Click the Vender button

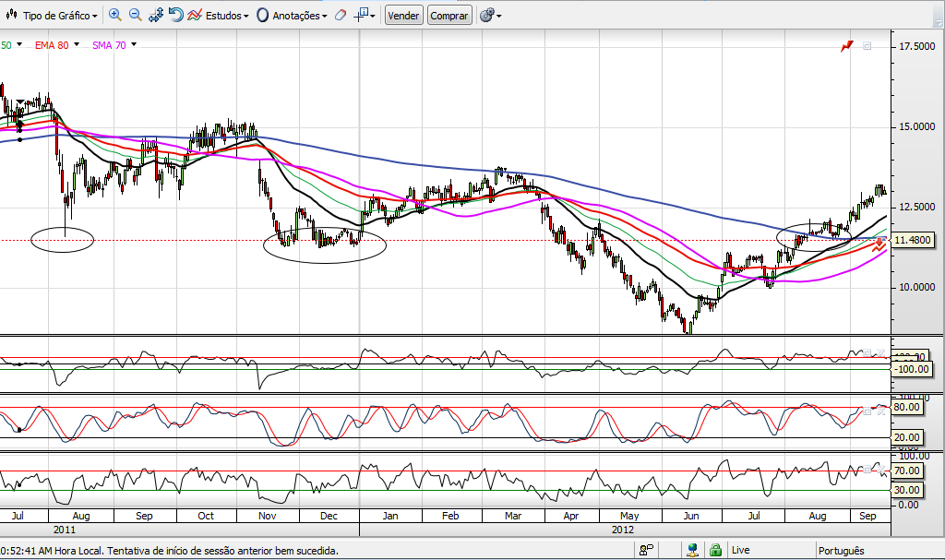point(403,15)
